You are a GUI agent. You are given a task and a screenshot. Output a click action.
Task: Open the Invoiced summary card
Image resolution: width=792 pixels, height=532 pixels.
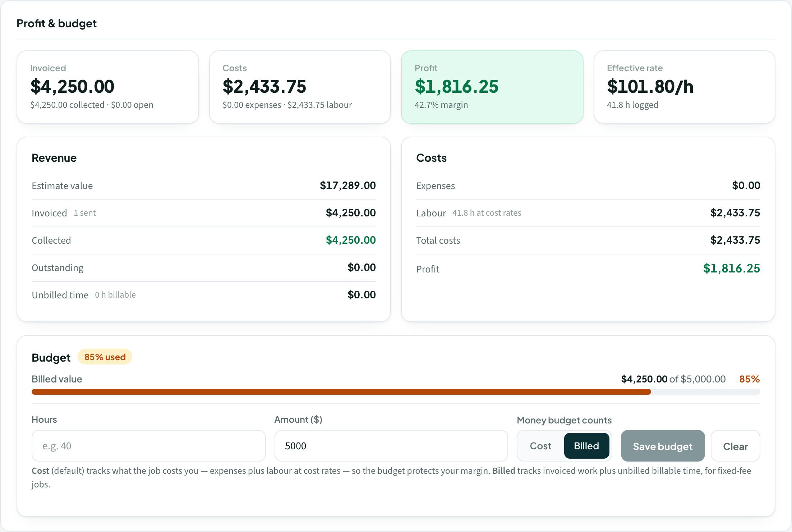tap(108, 87)
